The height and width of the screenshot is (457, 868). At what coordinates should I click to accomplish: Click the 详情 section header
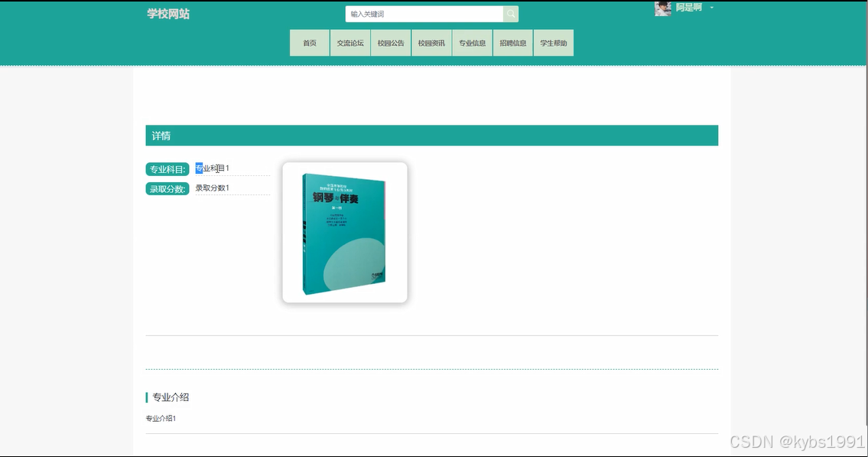(x=432, y=135)
